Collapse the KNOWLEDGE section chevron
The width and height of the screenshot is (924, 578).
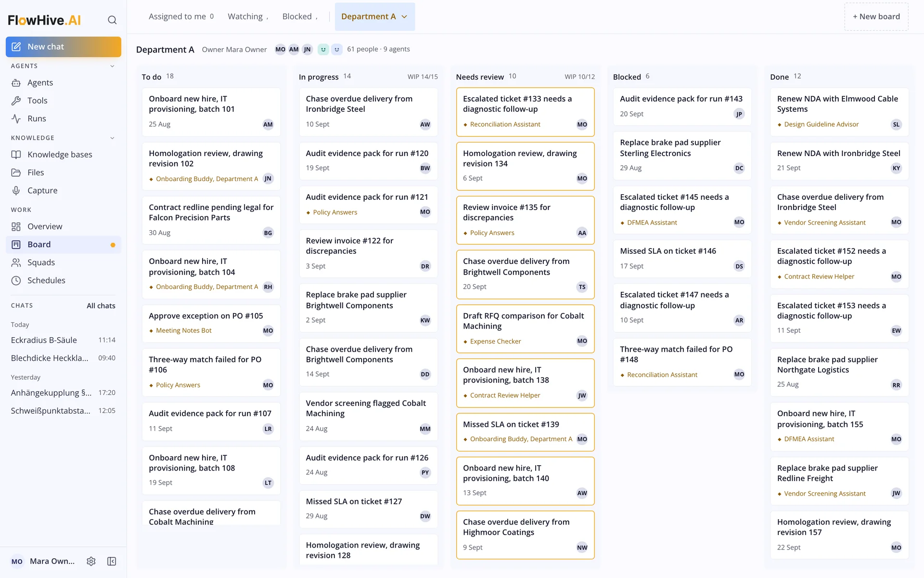pyautogui.click(x=112, y=138)
